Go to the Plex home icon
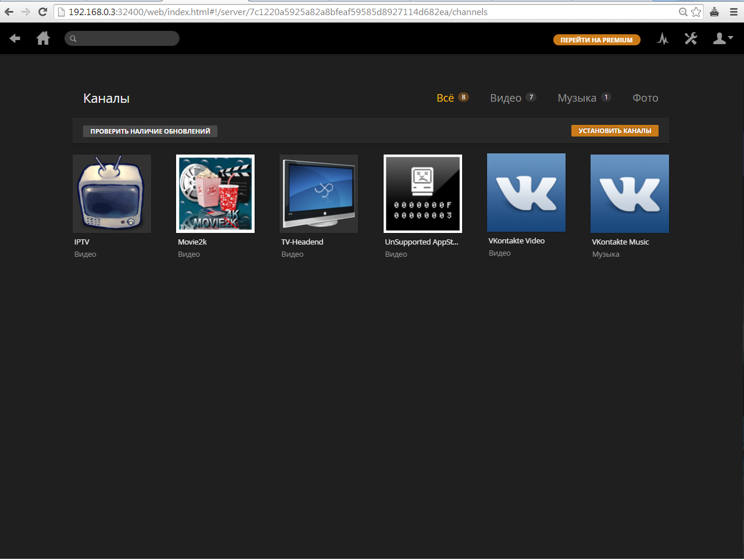Image resolution: width=744 pixels, height=560 pixels. 43,38
